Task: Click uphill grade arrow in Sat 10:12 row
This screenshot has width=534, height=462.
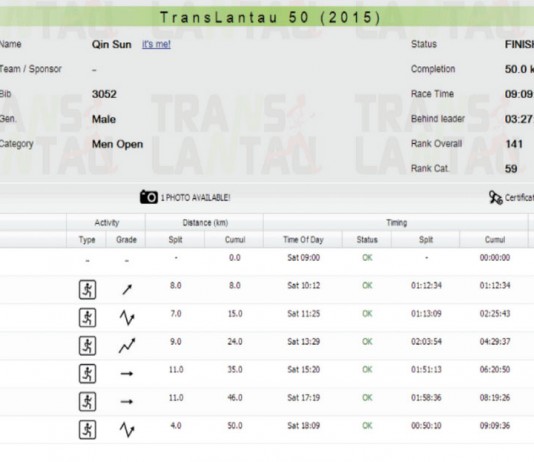Action: pyautogui.click(x=127, y=290)
